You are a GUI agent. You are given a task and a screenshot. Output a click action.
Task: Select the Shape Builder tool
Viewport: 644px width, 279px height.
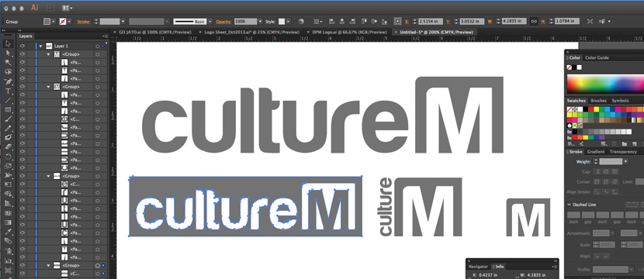pyautogui.click(x=9, y=194)
